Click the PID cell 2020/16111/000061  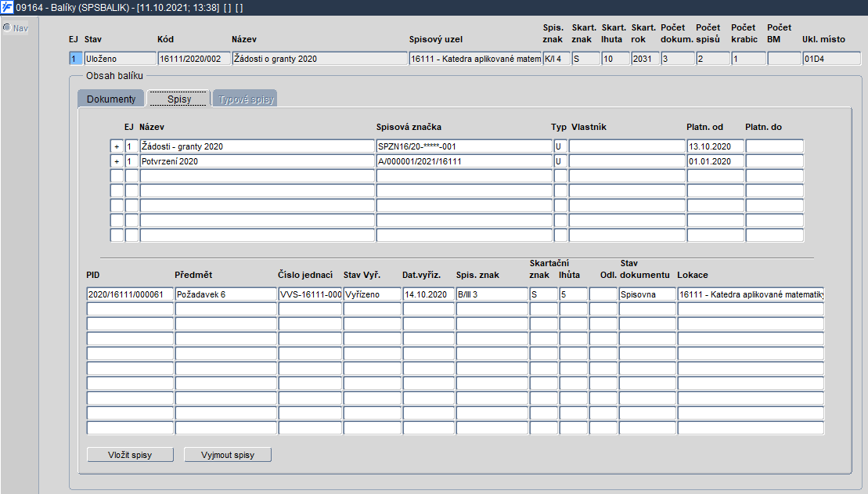coord(130,294)
